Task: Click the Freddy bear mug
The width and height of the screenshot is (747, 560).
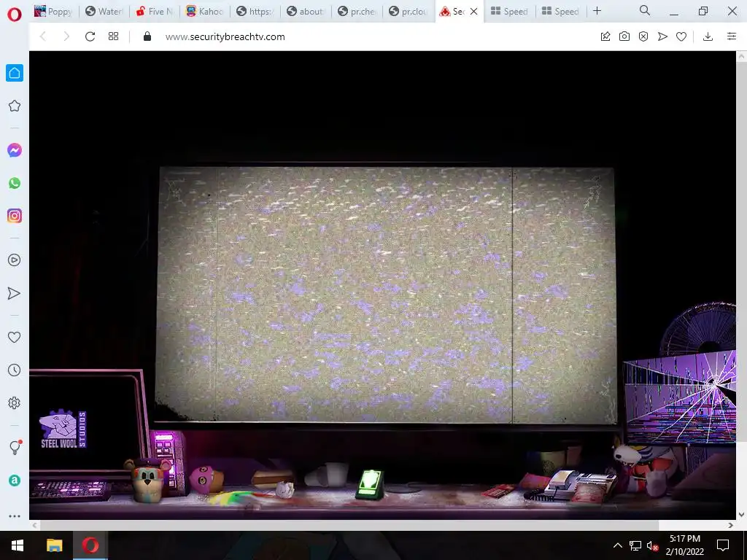Action: [x=147, y=481]
